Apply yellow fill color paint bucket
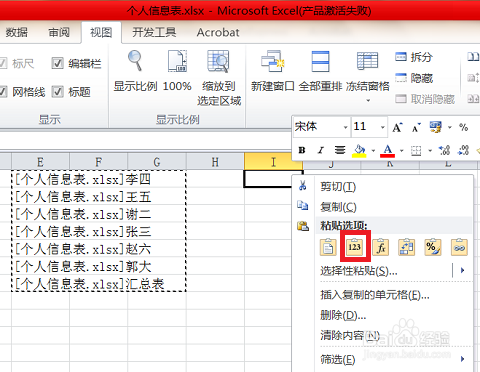Viewport: 480px width, 372px height. [359, 151]
